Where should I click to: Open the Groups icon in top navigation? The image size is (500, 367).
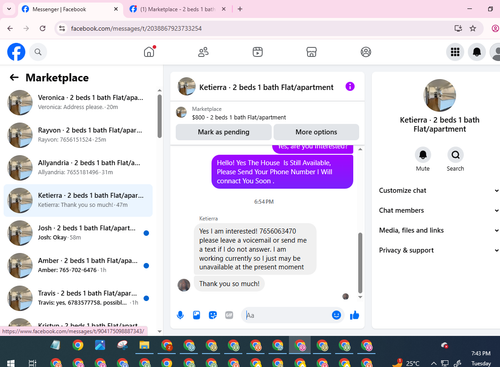coord(366,52)
